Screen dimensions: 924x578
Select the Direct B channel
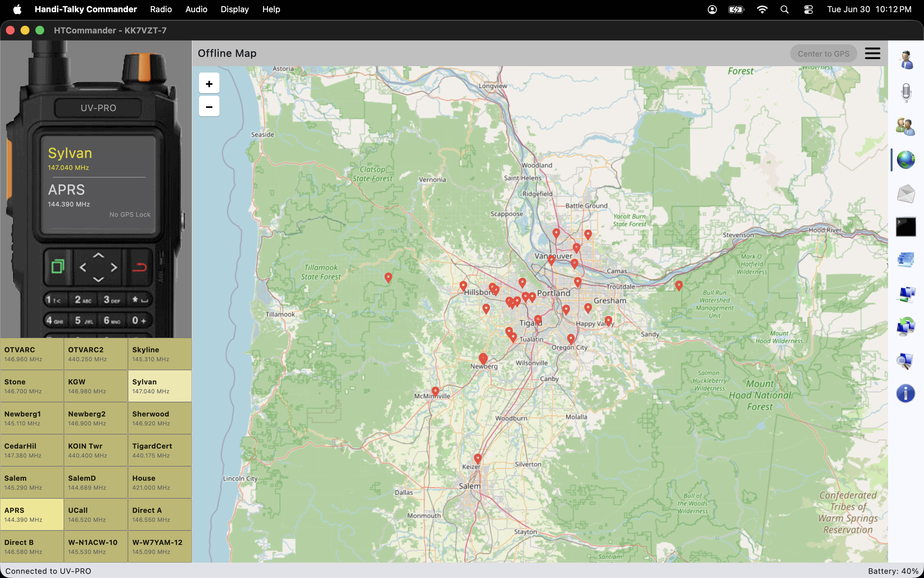[32, 547]
